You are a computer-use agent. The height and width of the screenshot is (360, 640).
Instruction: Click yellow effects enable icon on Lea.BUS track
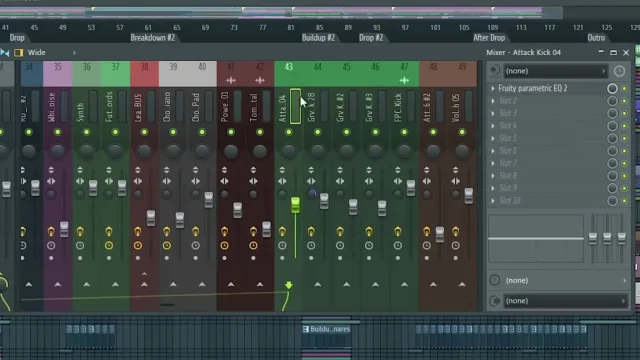pyautogui.click(x=138, y=232)
